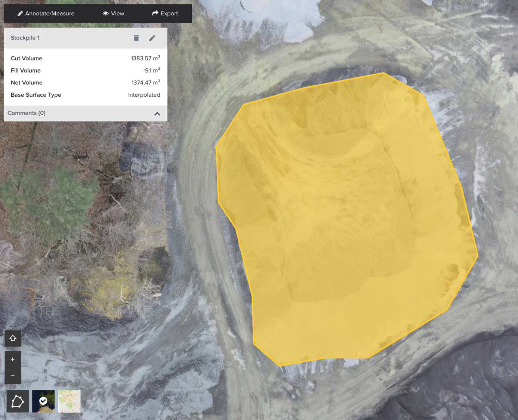Select the polygon drawing tool
Screen dimensions: 518x420
pyautogui.click(x=18, y=401)
